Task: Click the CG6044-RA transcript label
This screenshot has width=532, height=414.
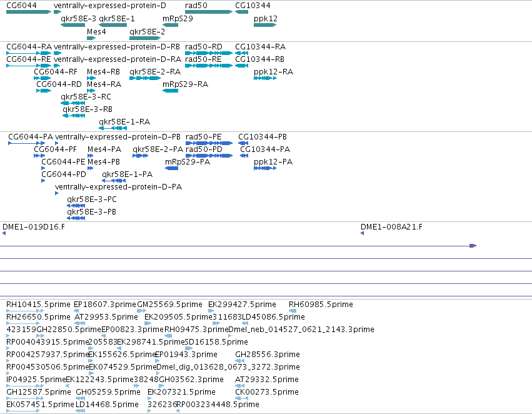Action: click(x=29, y=46)
